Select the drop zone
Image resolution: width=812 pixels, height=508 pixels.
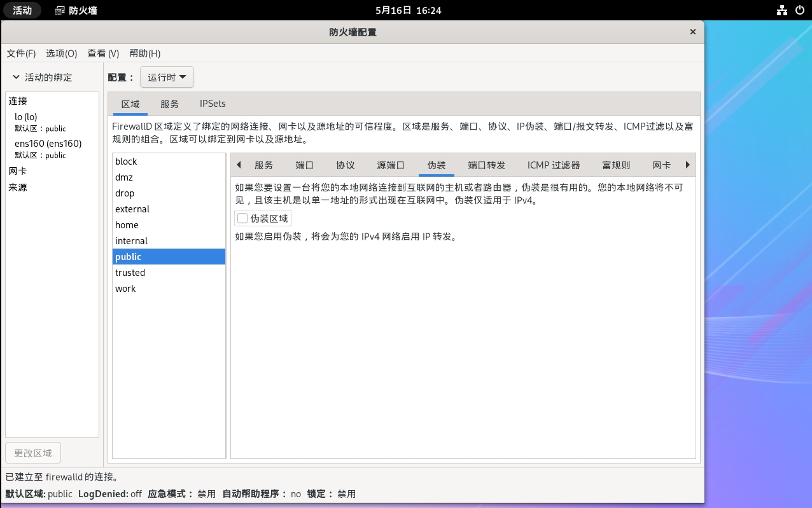(169, 193)
